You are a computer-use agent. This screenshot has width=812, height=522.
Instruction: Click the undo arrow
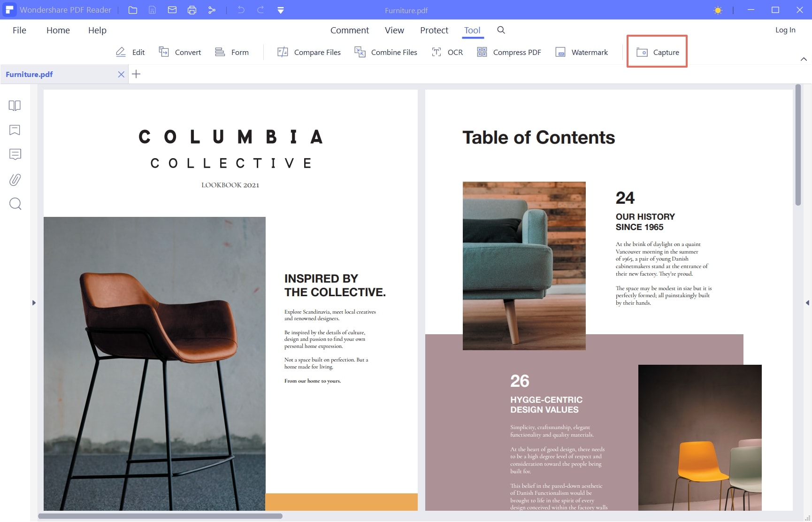click(241, 10)
